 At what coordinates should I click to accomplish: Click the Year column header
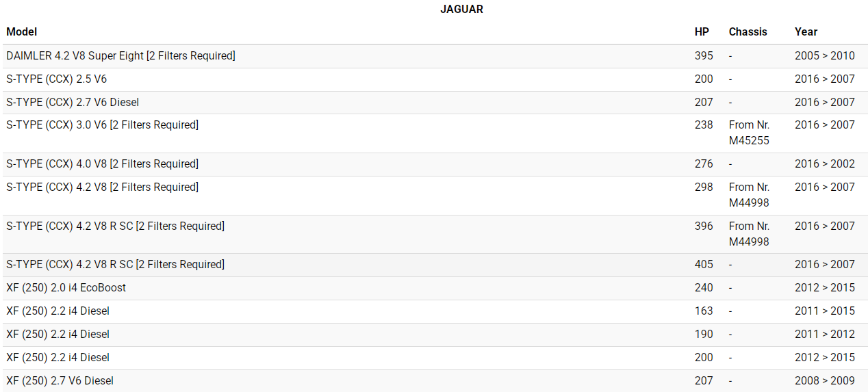pyautogui.click(x=806, y=31)
